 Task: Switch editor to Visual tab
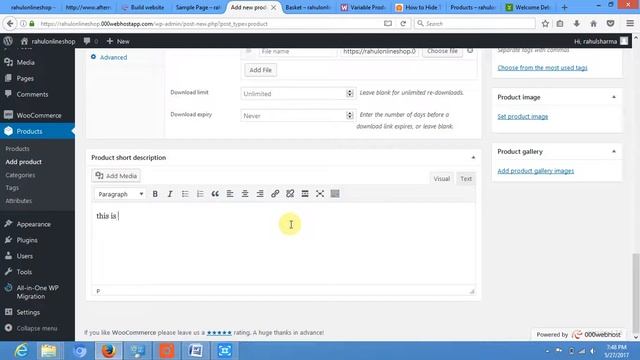(x=441, y=179)
